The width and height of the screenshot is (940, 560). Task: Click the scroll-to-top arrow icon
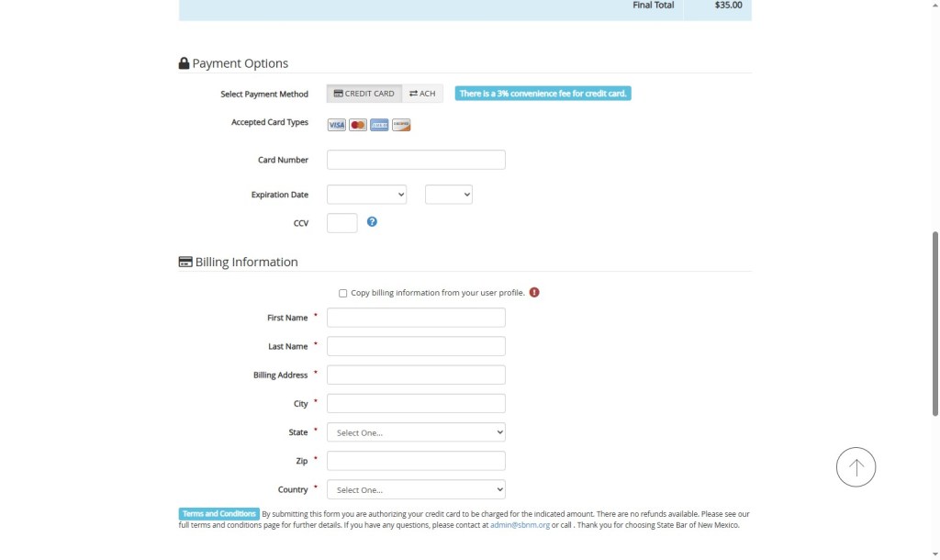pyautogui.click(x=856, y=466)
